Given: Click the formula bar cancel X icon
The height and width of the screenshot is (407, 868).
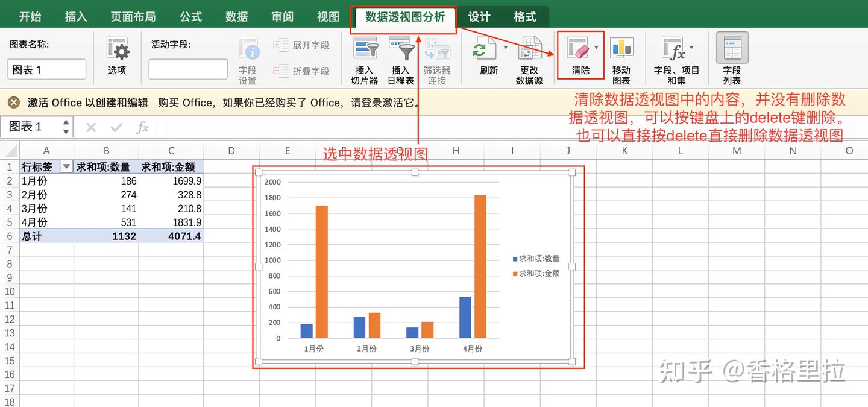Looking at the screenshot, I should point(91,127).
